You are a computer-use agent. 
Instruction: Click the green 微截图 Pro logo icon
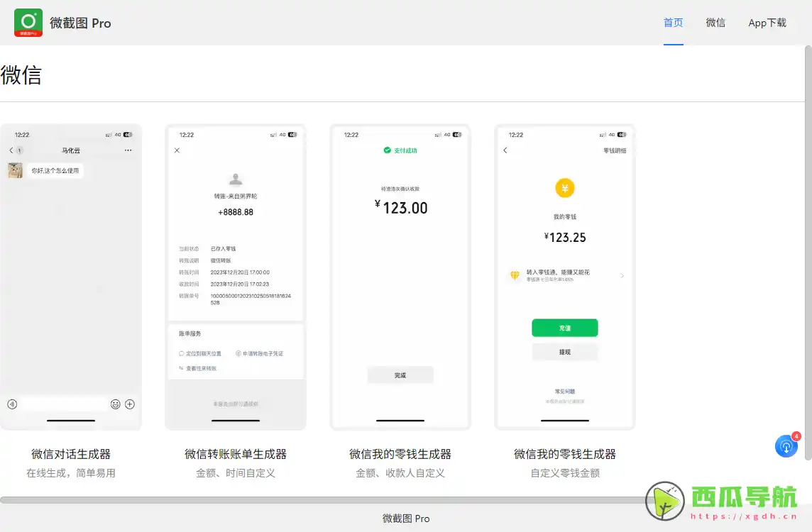pos(28,22)
